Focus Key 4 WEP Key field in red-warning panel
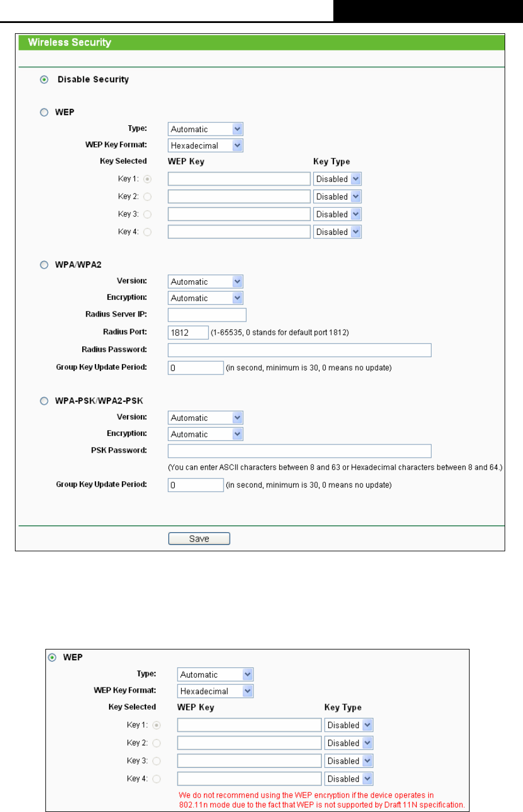Image resolution: width=523 pixels, height=812 pixels. tap(249, 779)
